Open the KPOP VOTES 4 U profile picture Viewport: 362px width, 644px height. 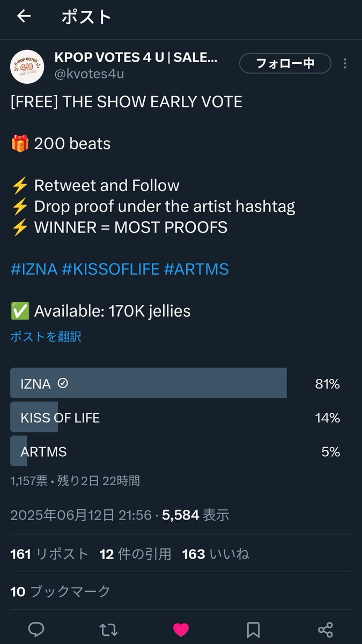click(27, 67)
